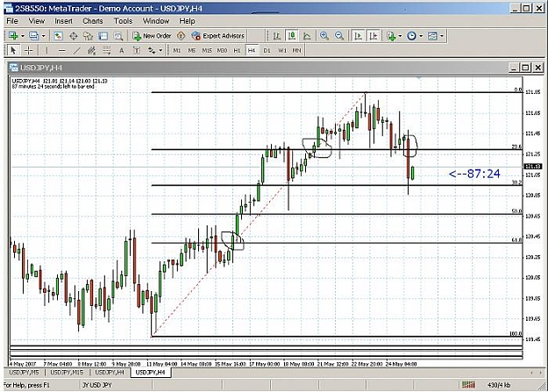548x392 pixels.
Task: Open the Window menu
Action: click(x=156, y=21)
